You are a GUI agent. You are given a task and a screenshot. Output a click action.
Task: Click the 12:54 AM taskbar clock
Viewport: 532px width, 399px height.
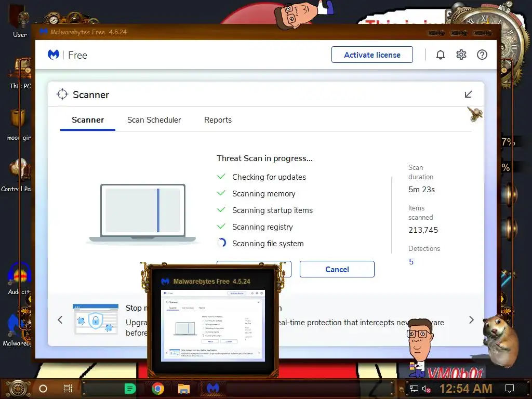click(x=466, y=389)
